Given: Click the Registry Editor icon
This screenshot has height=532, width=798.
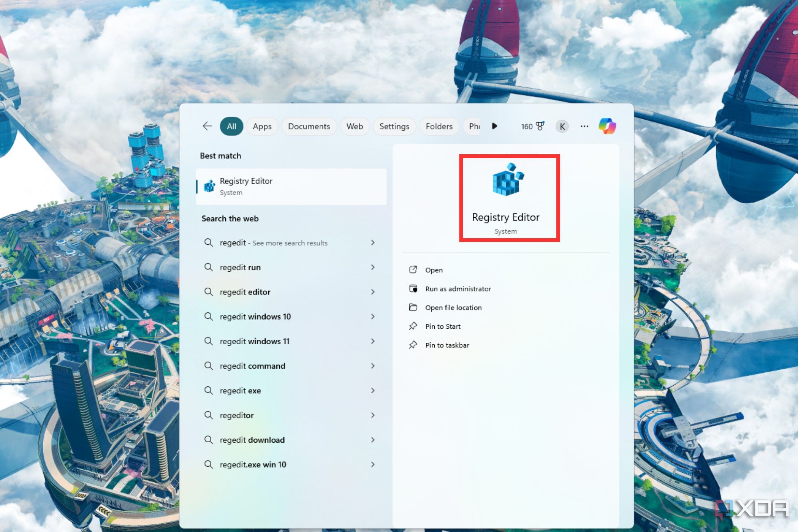Looking at the screenshot, I should pyautogui.click(x=505, y=182).
